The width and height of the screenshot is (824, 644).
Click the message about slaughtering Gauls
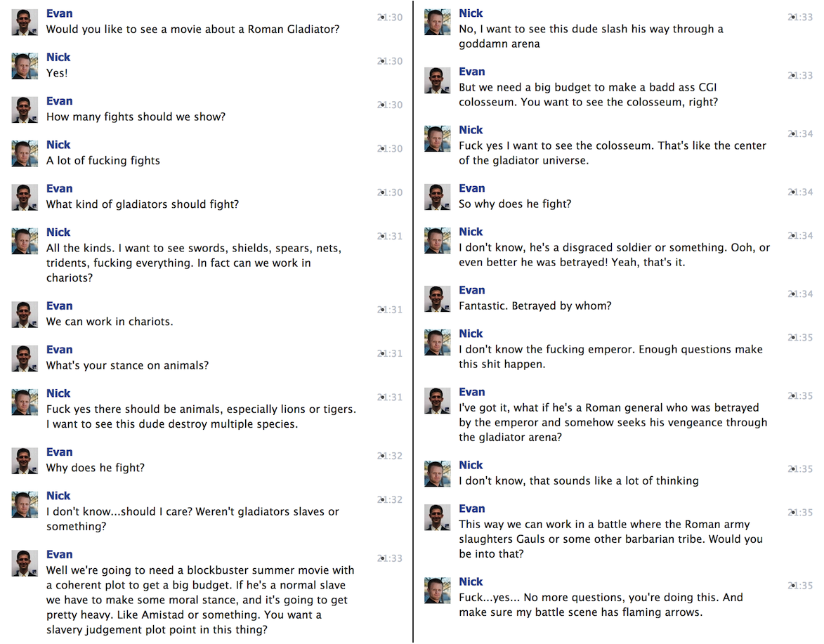click(610, 539)
